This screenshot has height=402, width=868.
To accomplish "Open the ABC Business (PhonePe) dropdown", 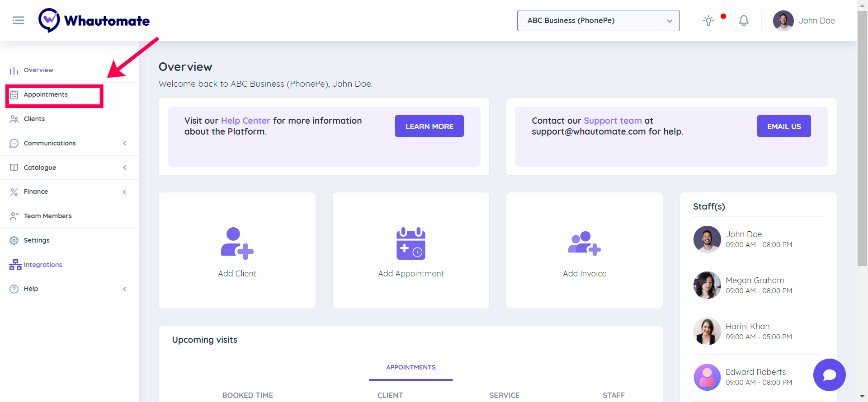I will 598,21.
